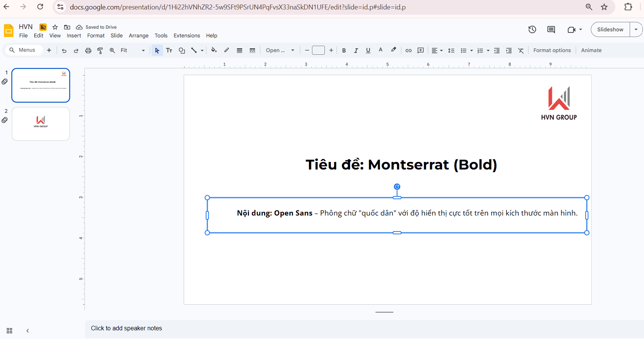The height and width of the screenshot is (339, 644).
Task: Click the Zoom magnifier tool icon
Action: coord(112,50)
